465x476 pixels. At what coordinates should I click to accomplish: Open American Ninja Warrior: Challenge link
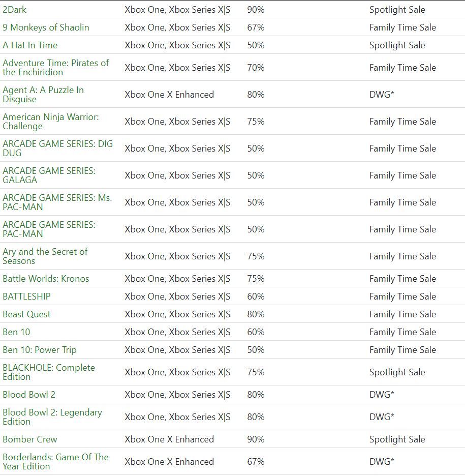point(51,122)
